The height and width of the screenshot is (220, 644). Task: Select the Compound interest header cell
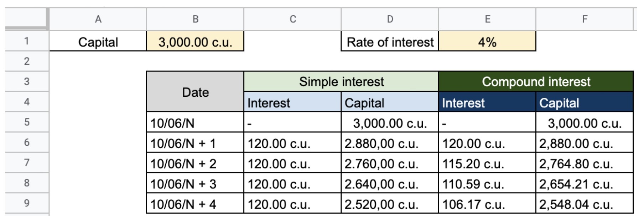point(536,82)
